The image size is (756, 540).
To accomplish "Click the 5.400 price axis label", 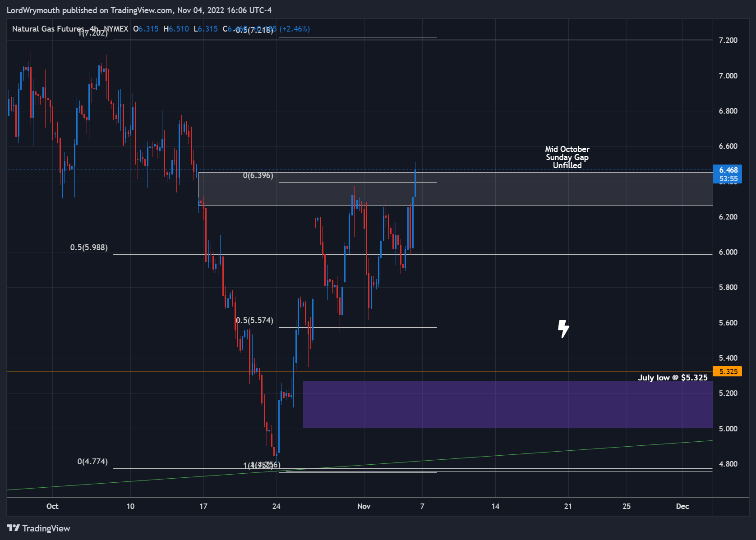I will click(x=728, y=358).
